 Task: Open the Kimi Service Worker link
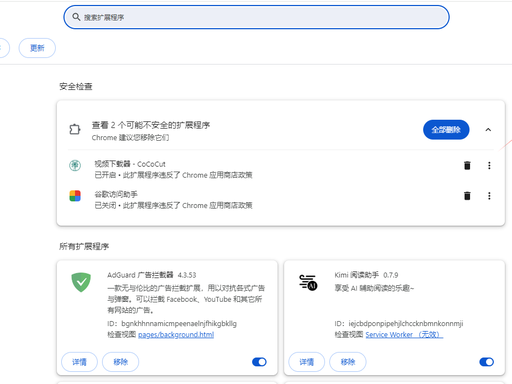click(x=404, y=334)
